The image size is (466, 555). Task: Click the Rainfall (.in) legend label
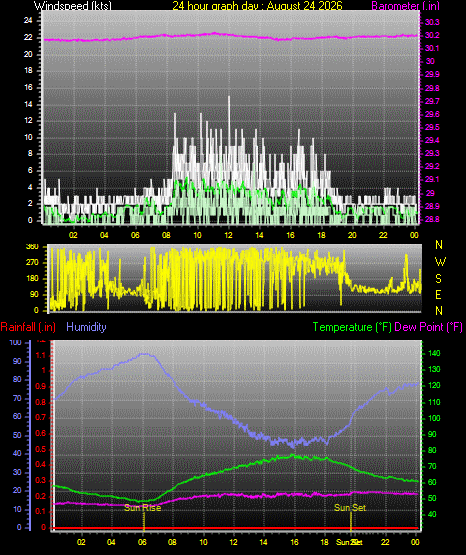[28, 327]
